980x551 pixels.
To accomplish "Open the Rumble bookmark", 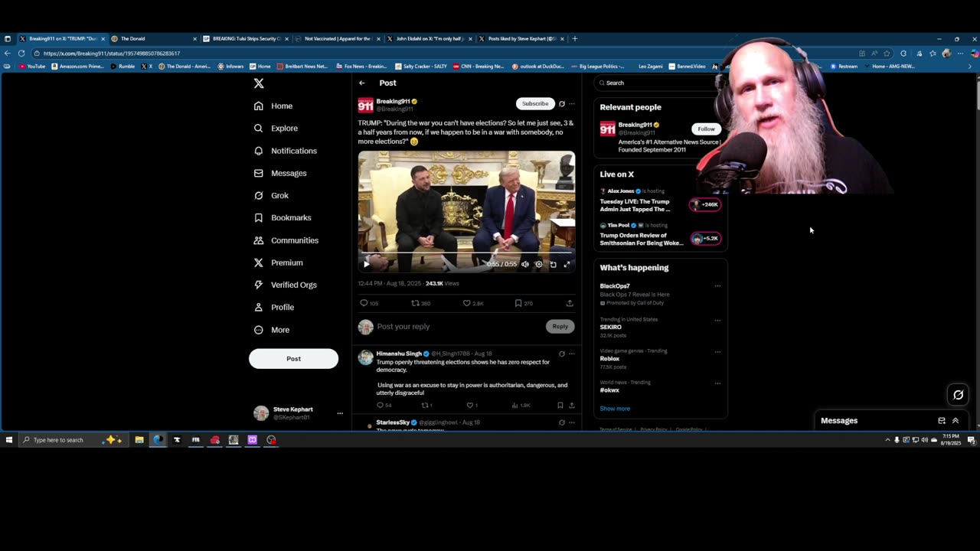I will coord(122,67).
